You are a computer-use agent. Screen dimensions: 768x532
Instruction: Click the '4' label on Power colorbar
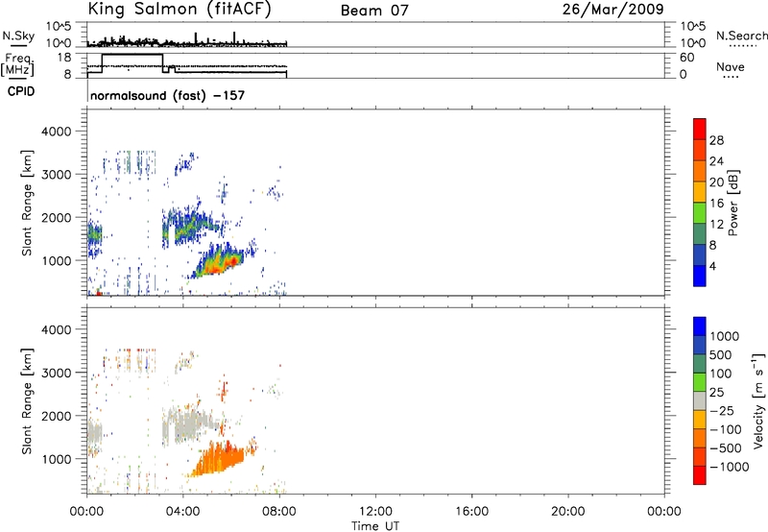pyautogui.click(x=713, y=266)
